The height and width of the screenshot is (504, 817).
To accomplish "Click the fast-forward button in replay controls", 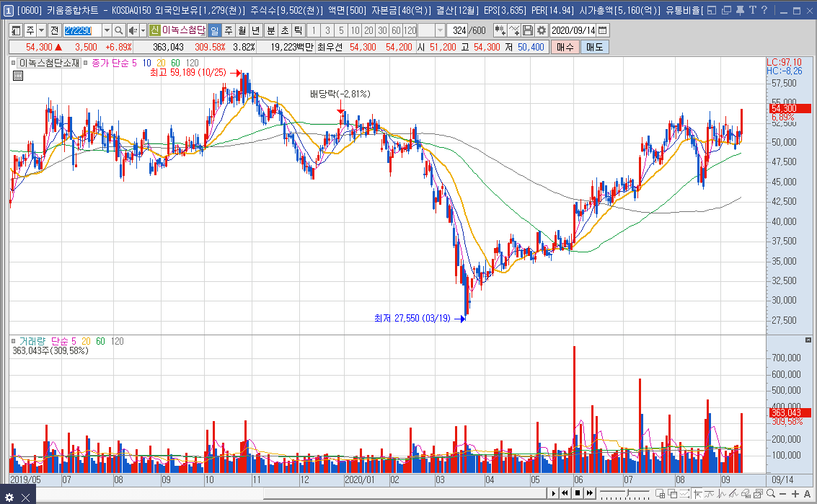I will [x=590, y=493].
